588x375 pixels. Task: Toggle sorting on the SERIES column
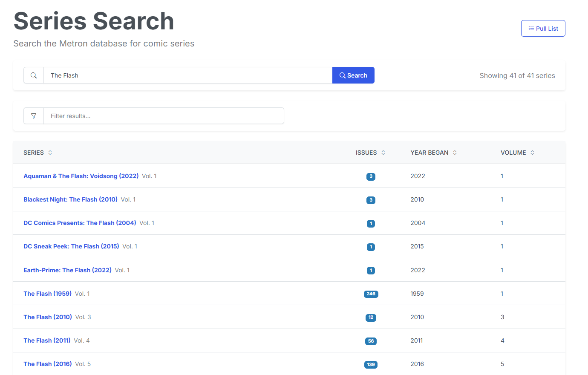coord(34,152)
